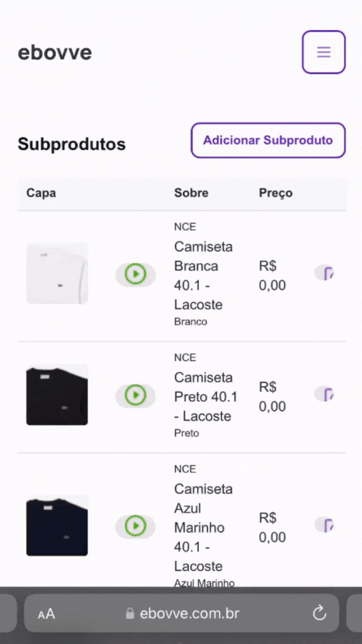The width and height of the screenshot is (362, 644).
Task: Click the ebovve logo to go home
Action: [x=54, y=52]
